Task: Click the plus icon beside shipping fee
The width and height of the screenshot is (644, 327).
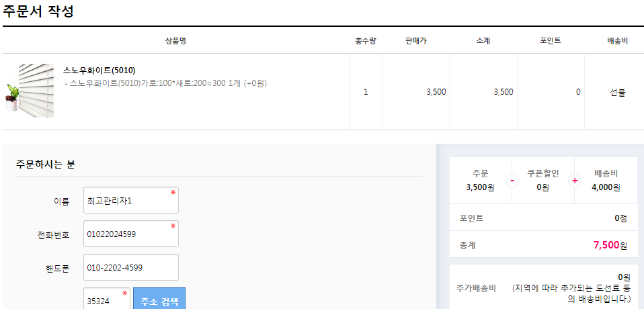Action: pyautogui.click(x=575, y=181)
